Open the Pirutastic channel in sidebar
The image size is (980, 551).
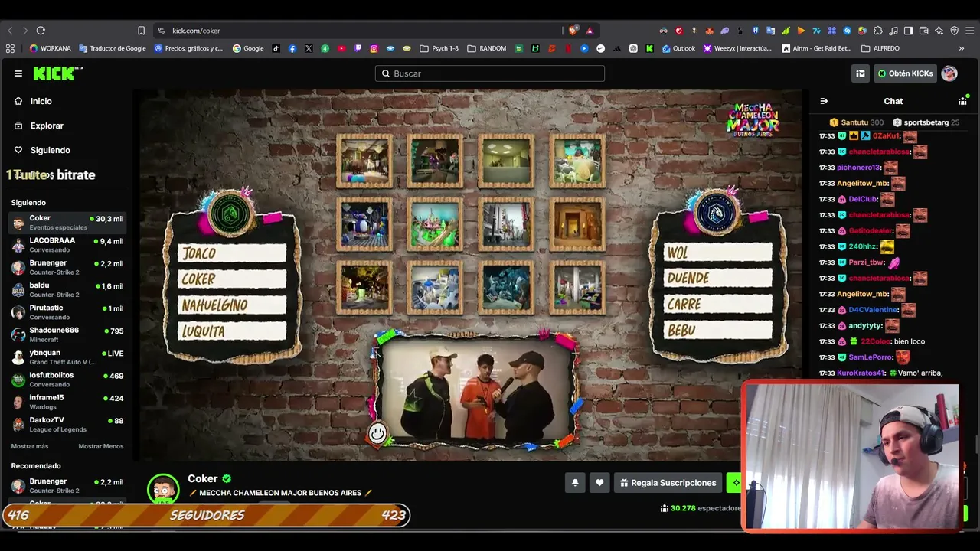pos(67,312)
